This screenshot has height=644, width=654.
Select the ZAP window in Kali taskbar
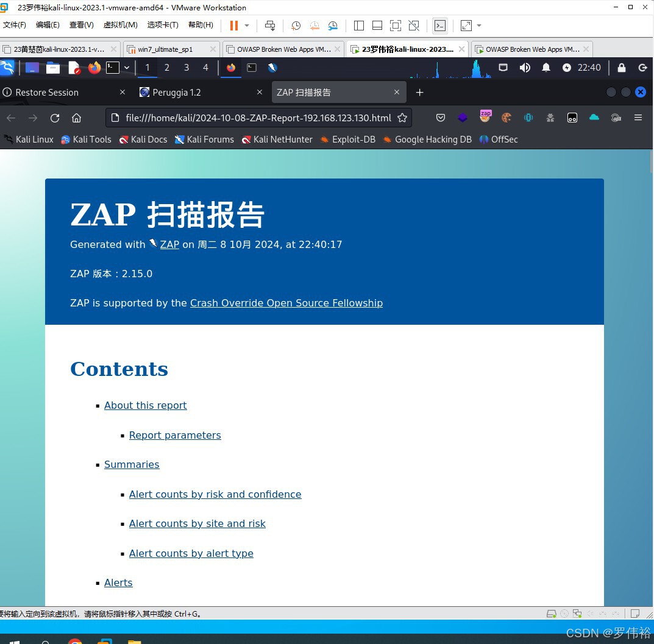(272, 68)
